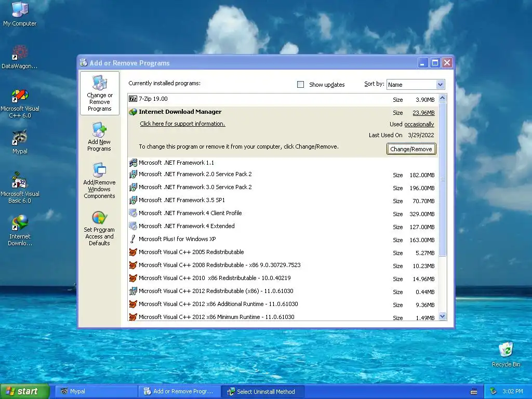
Task: Click .NET Framework 3.5 SP1 icon
Action: [133, 200]
